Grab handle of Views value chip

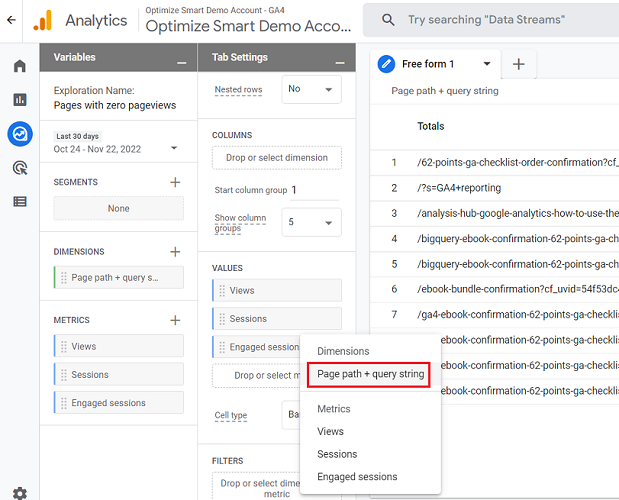222,291
